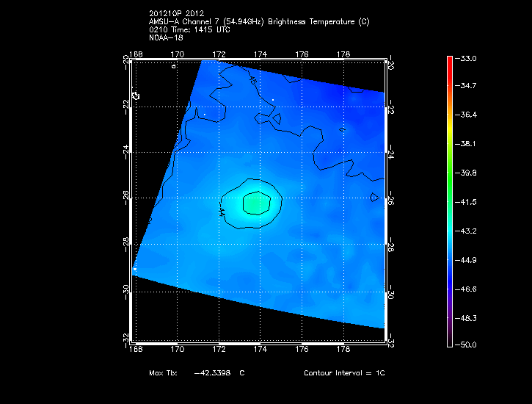Click the 174 longitude label on top axis
The image size is (532, 404).
tap(260, 54)
